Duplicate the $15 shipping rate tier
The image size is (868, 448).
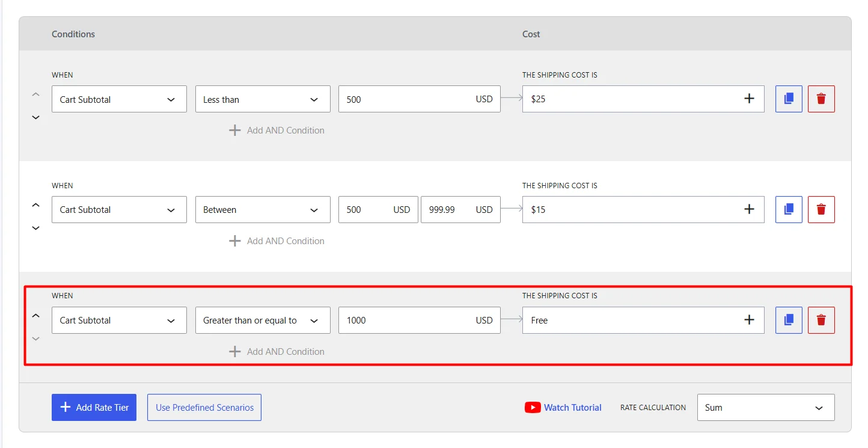coord(789,209)
